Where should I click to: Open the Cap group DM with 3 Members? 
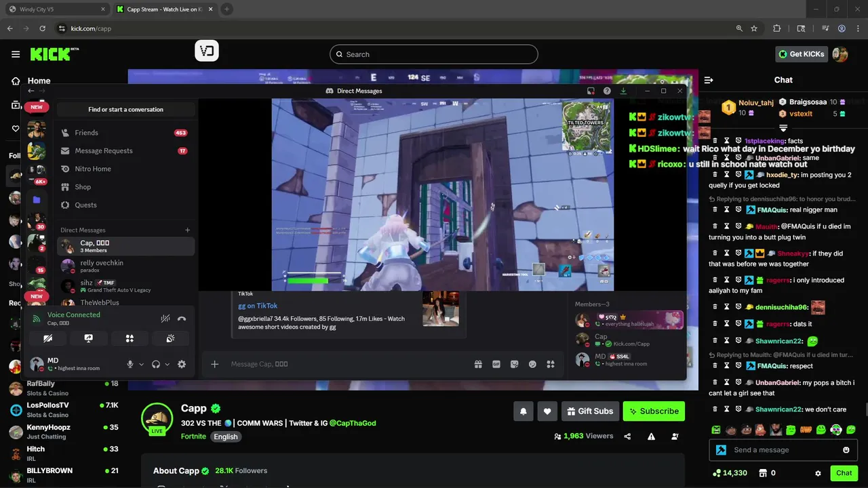pos(125,246)
